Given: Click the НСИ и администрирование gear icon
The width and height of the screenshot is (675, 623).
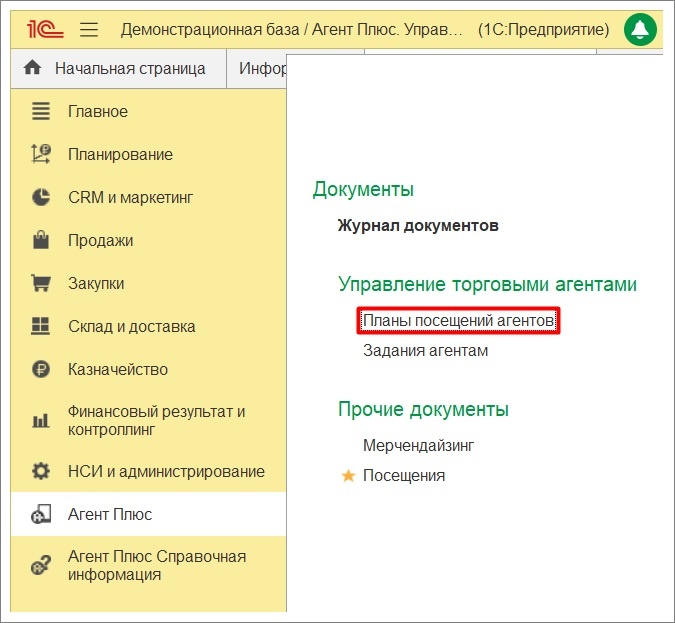Looking at the screenshot, I should pos(41,471).
